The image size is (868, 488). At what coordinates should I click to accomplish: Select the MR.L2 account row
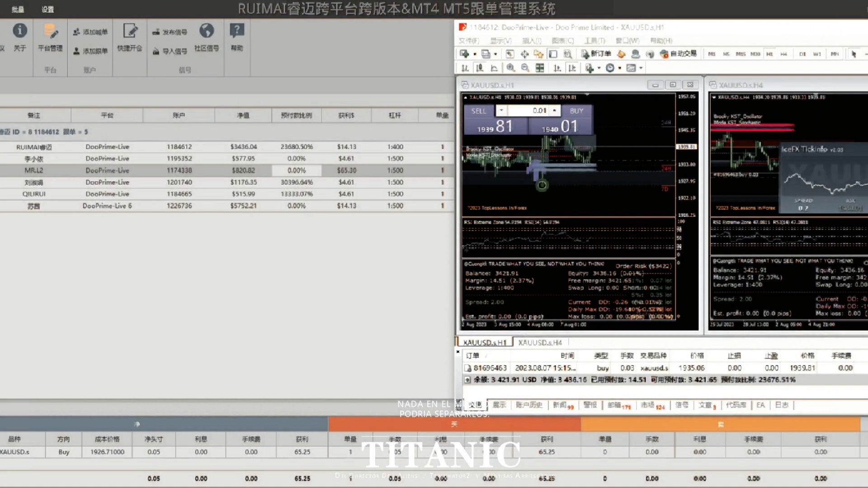click(x=34, y=170)
